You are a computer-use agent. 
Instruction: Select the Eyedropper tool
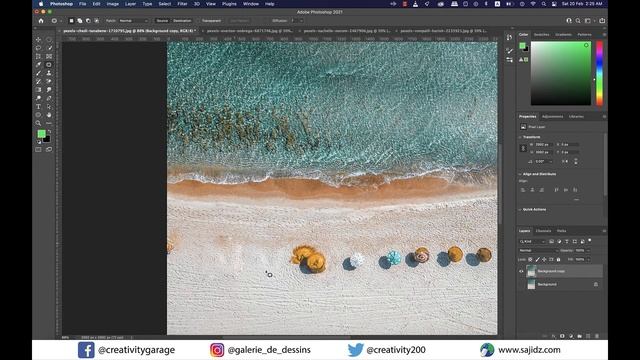click(x=38, y=64)
